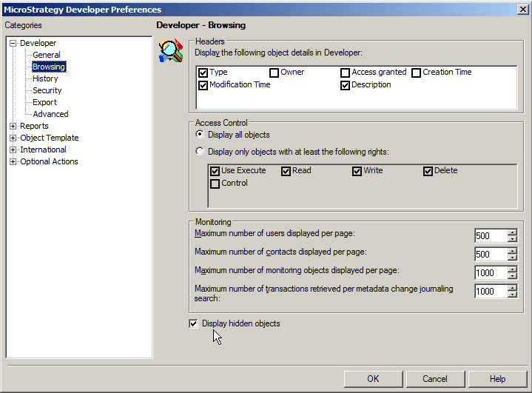Image resolution: width=532 pixels, height=393 pixels.
Task: Open the History category
Action: (x=45, y=78)
